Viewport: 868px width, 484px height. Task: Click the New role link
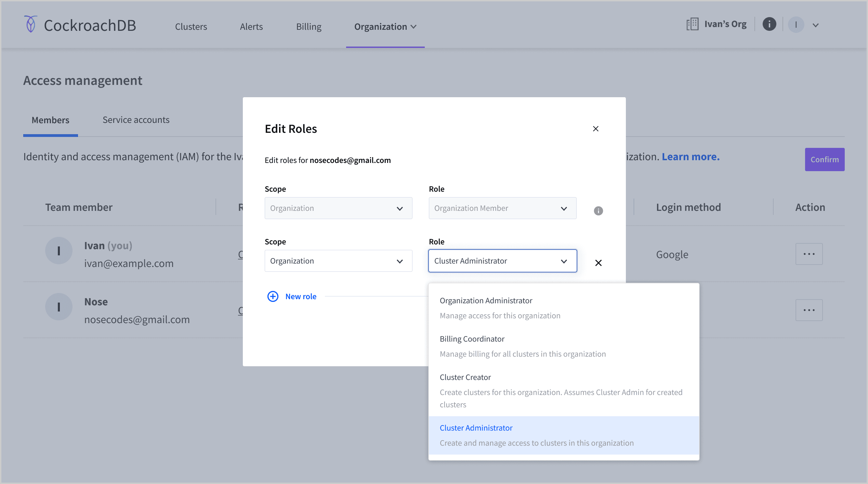(301, 296)
